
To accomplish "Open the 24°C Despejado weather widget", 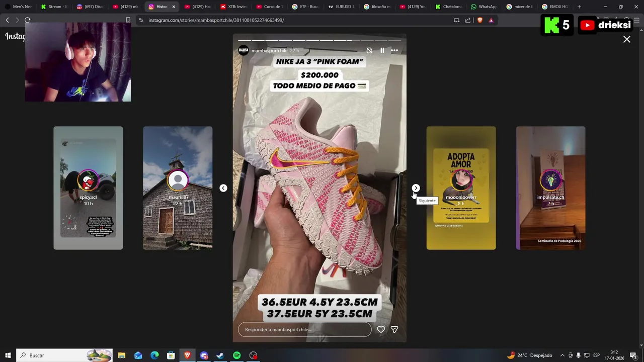I will (x=530, y=355).
